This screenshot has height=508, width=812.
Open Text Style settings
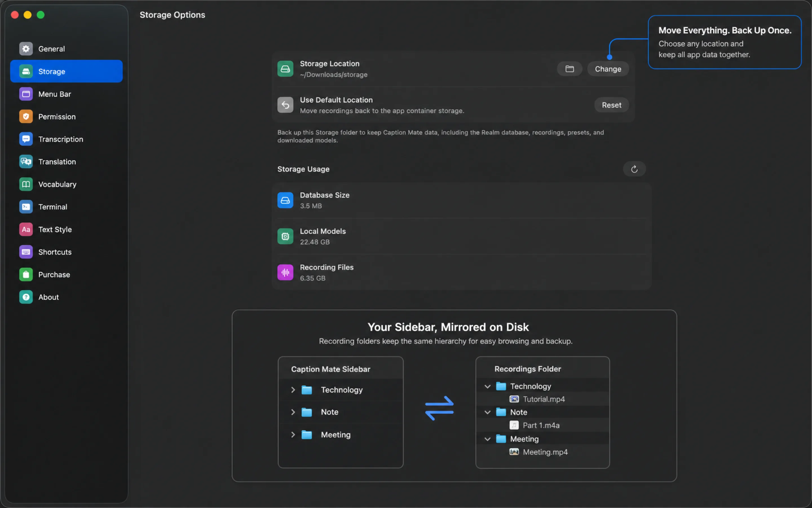[x=67, y=229]
